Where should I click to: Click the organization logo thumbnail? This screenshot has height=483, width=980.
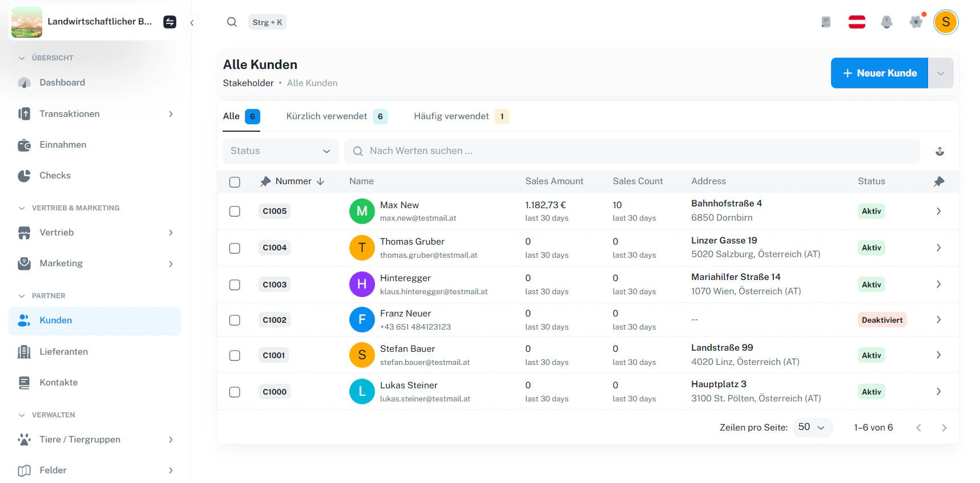click(x=27, y=22)
